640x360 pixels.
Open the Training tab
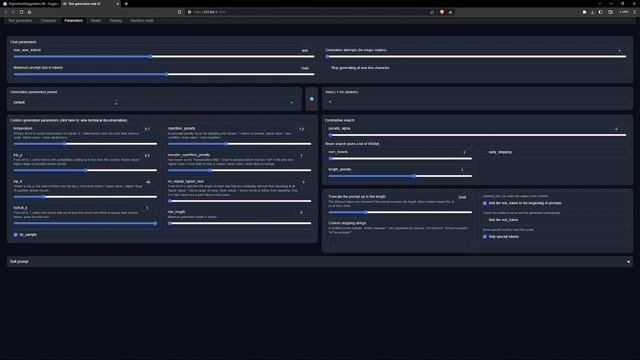(115, 20)
